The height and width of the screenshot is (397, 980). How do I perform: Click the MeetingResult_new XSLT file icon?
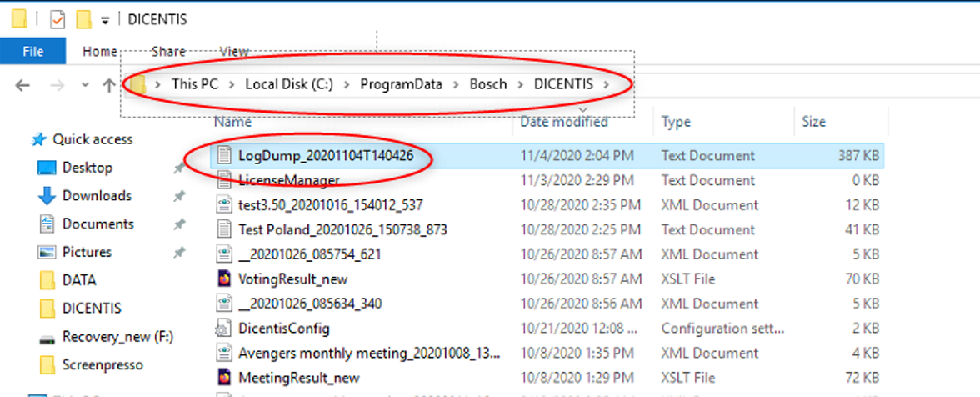click(223, 378)
